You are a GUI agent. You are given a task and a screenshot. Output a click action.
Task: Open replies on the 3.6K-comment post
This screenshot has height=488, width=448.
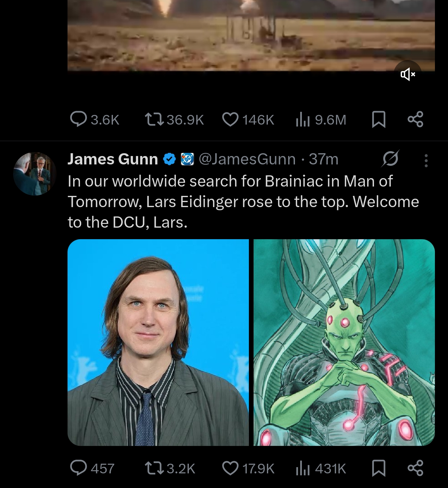point(78,120)
